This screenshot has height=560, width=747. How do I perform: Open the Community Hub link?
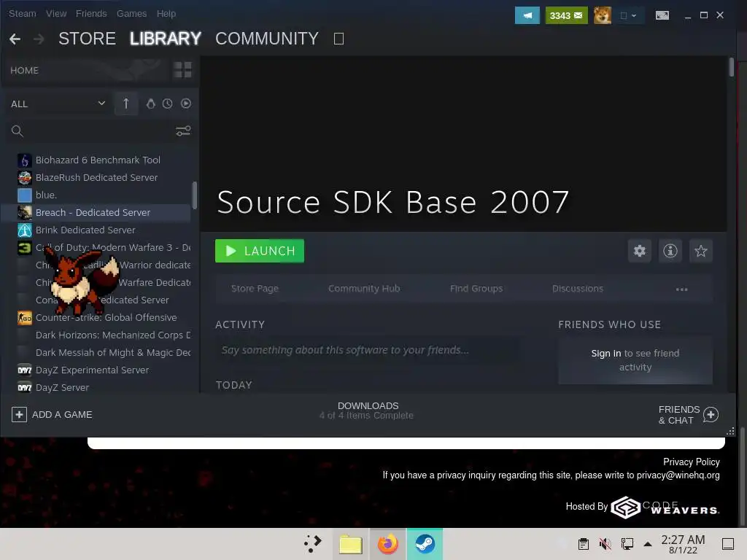coord(364,289)
